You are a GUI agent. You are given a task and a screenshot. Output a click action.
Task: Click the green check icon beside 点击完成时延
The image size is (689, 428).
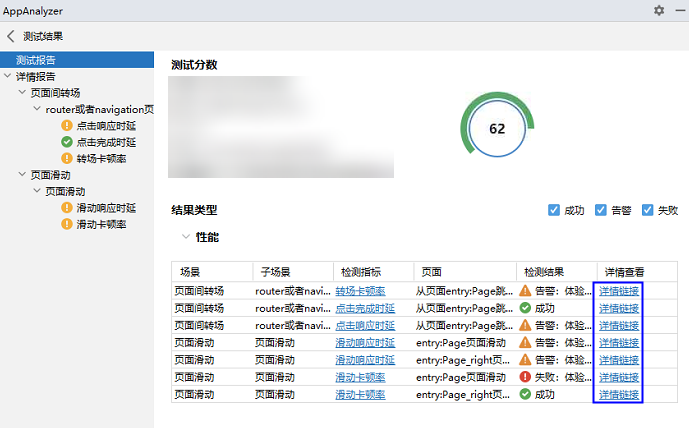click(67, 142)
